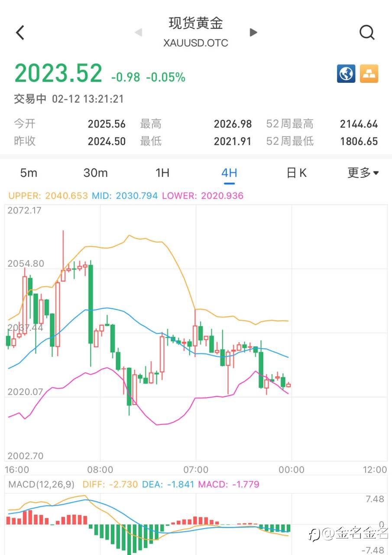Switch to the 日K daily chart
Screen dimensions: 392x555
(x=297, y=173)
